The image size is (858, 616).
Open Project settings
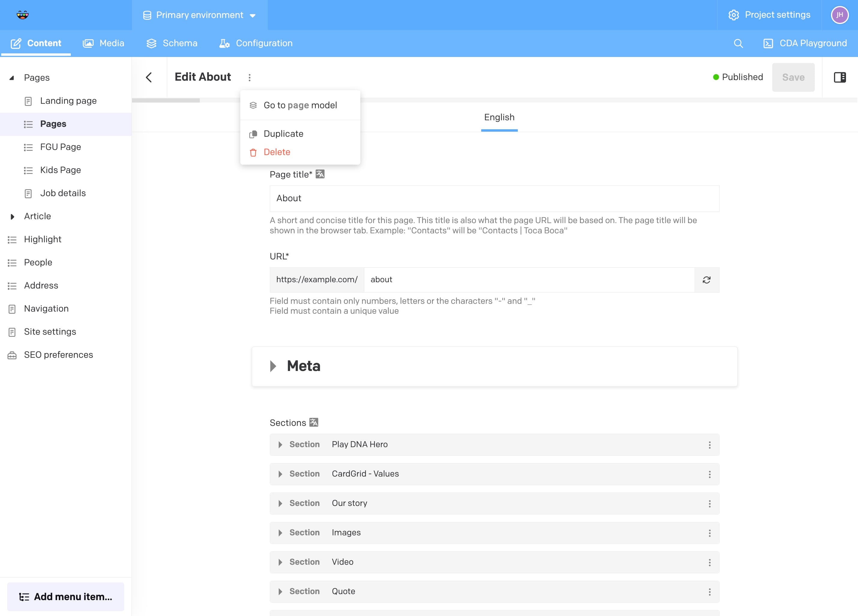click(x=769, y=15)
